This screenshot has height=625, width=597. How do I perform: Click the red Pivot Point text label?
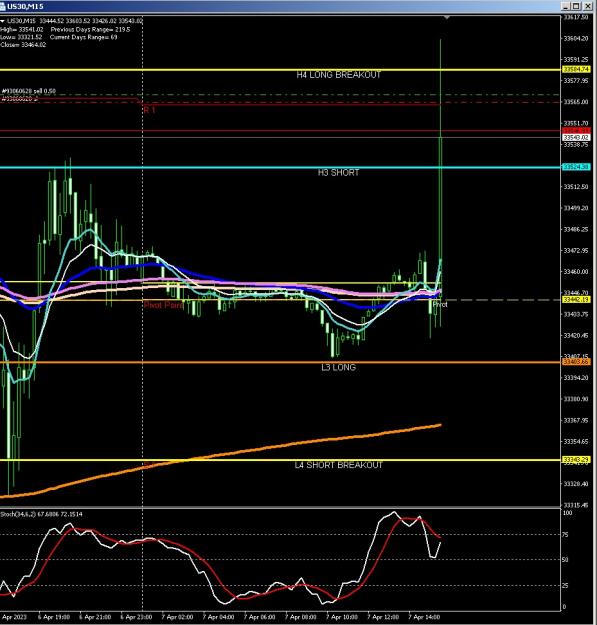tap(164, 305)
